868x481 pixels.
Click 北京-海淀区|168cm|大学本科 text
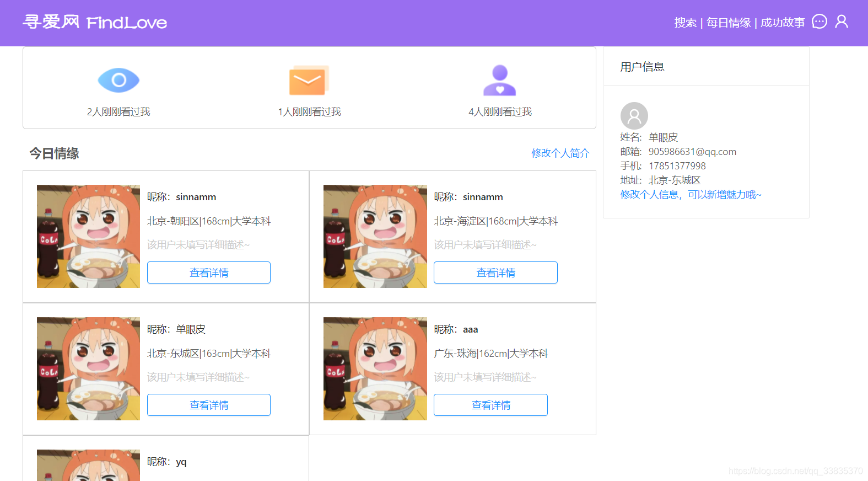point(496,221)
